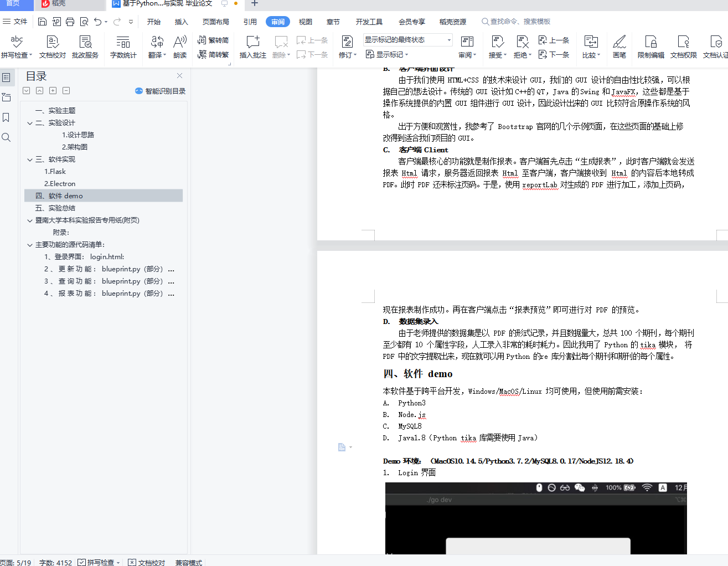
Task: Show 字数统计 word count tool
Action: (123, 47)
